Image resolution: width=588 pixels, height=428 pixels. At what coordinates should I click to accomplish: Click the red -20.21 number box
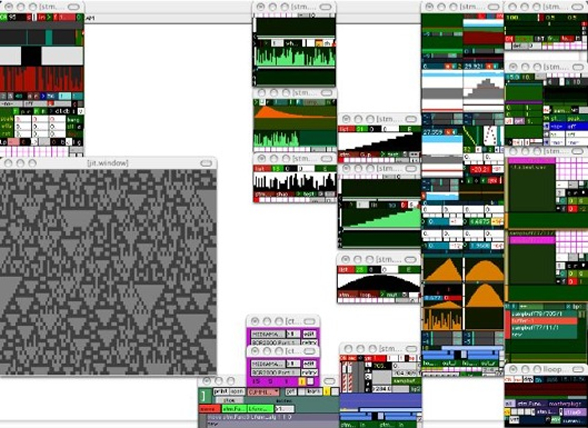(480, 170)
